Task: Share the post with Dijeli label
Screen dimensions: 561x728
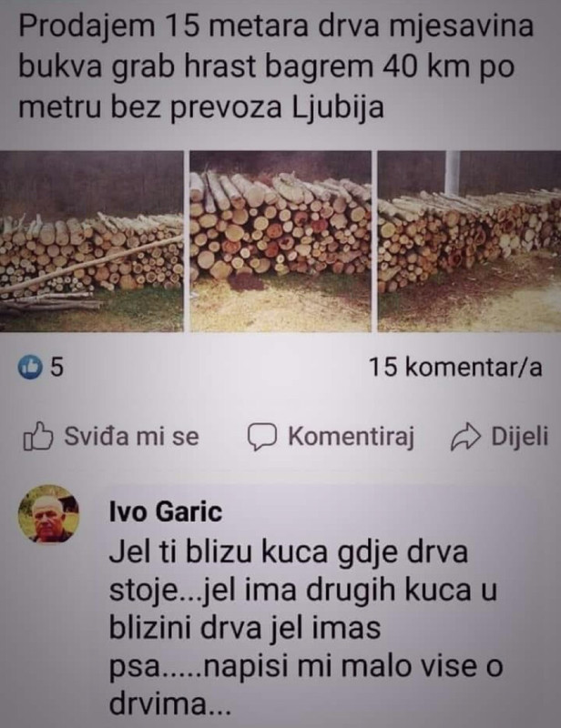Action: (x=520, y=437)
